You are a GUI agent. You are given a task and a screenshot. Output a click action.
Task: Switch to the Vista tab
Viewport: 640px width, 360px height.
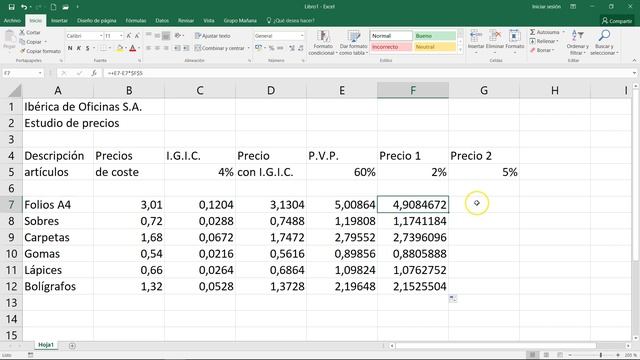[x=209, y=20]
